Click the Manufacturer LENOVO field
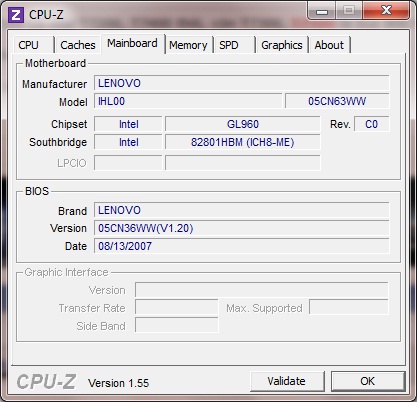The image size is (417, 402). pyautogui.click(x=242, y=83)
